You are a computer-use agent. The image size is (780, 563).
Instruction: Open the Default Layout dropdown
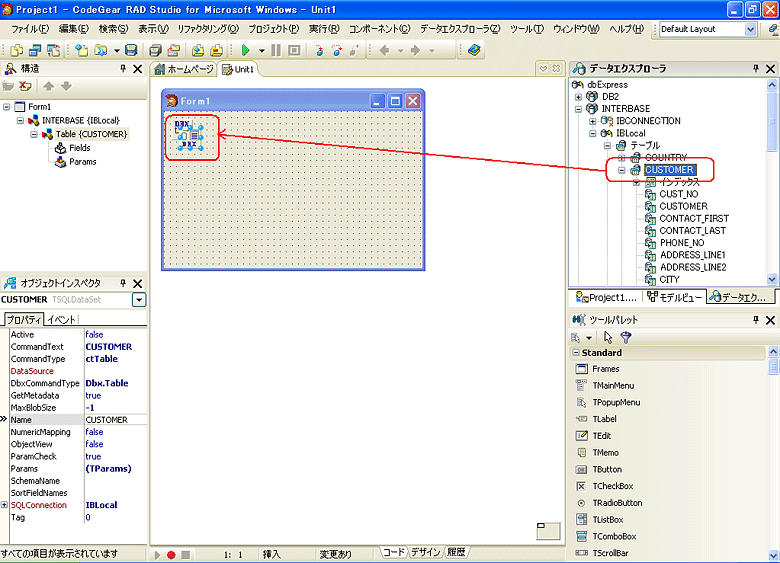coord(751,29)
